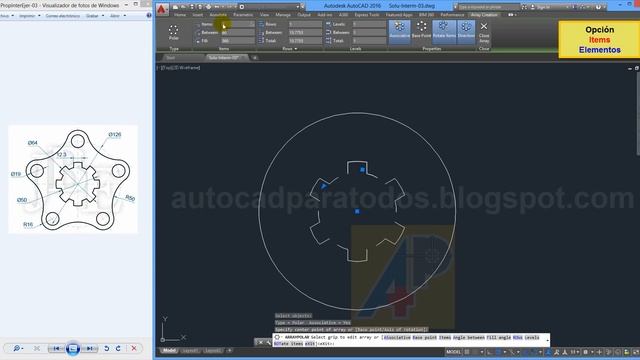
Task: Open the zoom magnifier in Photo Viewer
Action: tap(18, 348)
